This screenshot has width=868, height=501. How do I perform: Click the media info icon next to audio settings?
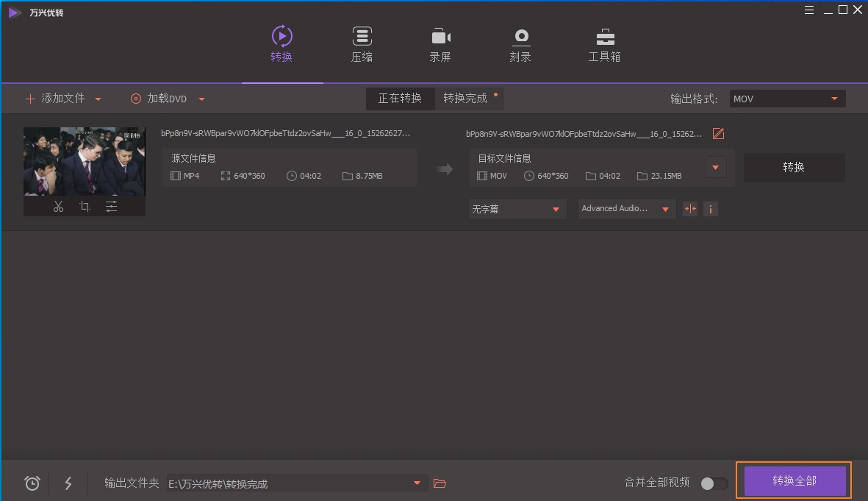(x=710, y=209)
